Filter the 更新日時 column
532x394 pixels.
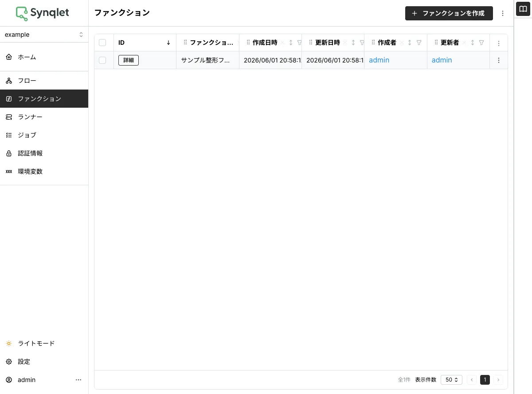[x=362, y=43]
